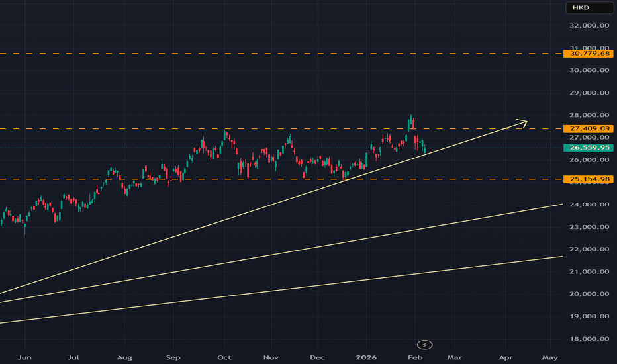
Task: Click the 30,779.68 orange price label
Action: (x=587, y=53)
